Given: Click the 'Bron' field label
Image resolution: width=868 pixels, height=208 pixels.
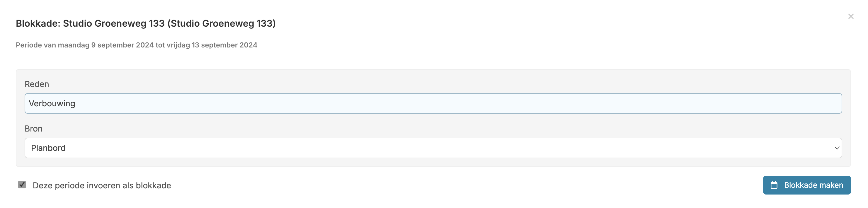Looking at the screenshot, I should click(x=33, y=129).
